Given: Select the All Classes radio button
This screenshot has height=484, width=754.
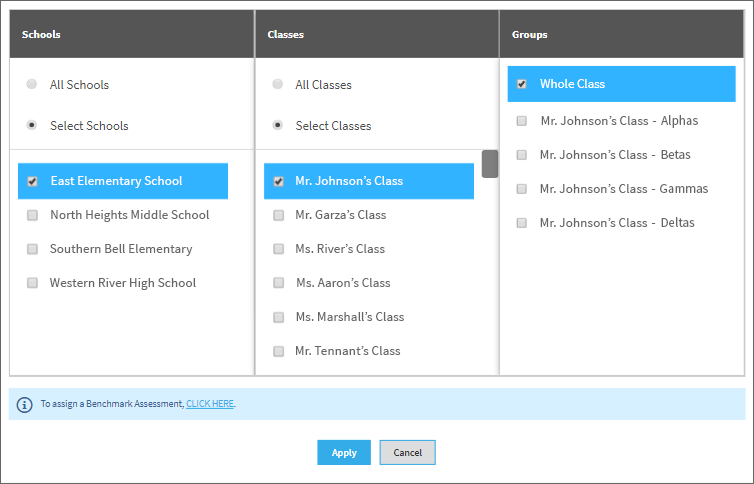Looking at the screenshot, I should (277, 84).
